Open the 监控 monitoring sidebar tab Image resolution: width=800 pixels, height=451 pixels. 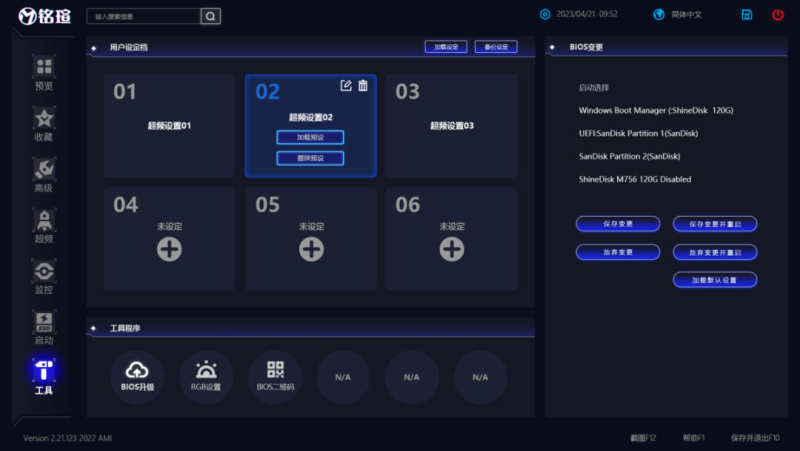(43, 277)
